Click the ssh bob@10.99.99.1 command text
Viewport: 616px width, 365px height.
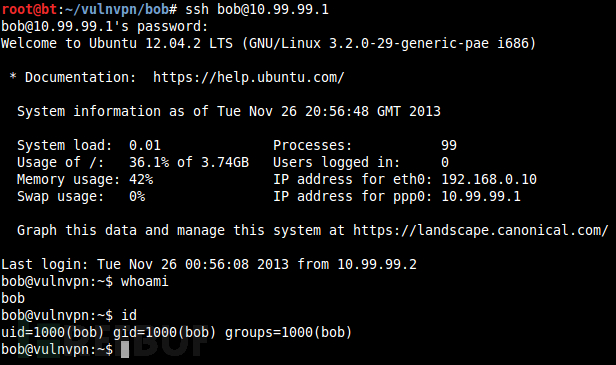tap(257, 9)
